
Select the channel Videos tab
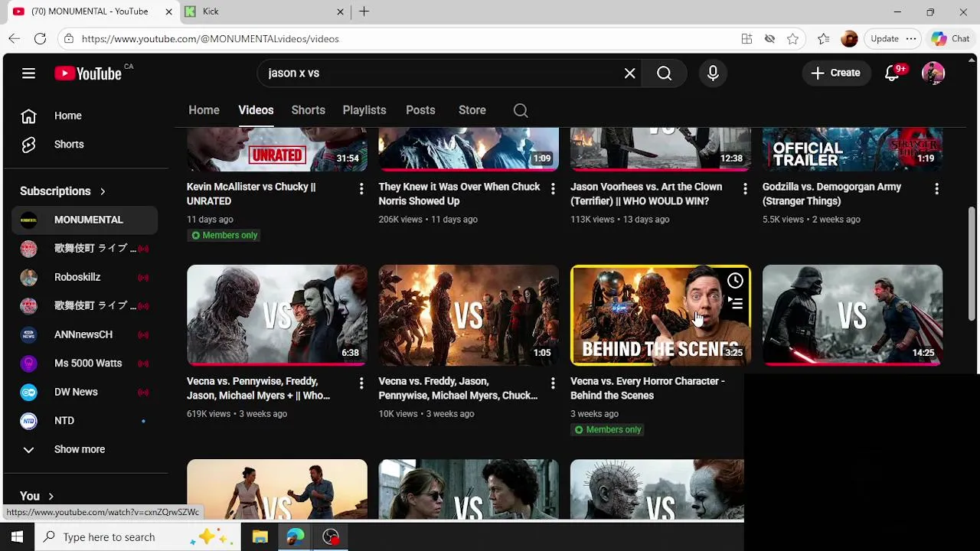pyautogui.click(x=256, y=110)
